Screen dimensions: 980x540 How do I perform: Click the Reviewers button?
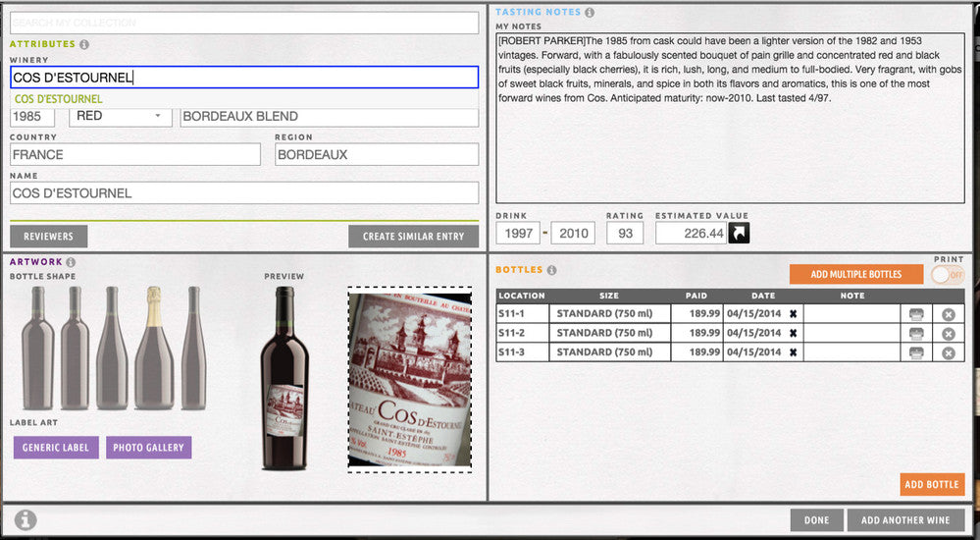[48, 237]
